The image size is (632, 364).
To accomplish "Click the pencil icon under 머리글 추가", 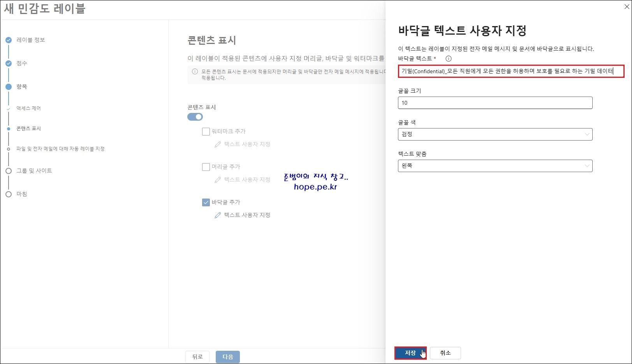I will [x=218, y=180].
